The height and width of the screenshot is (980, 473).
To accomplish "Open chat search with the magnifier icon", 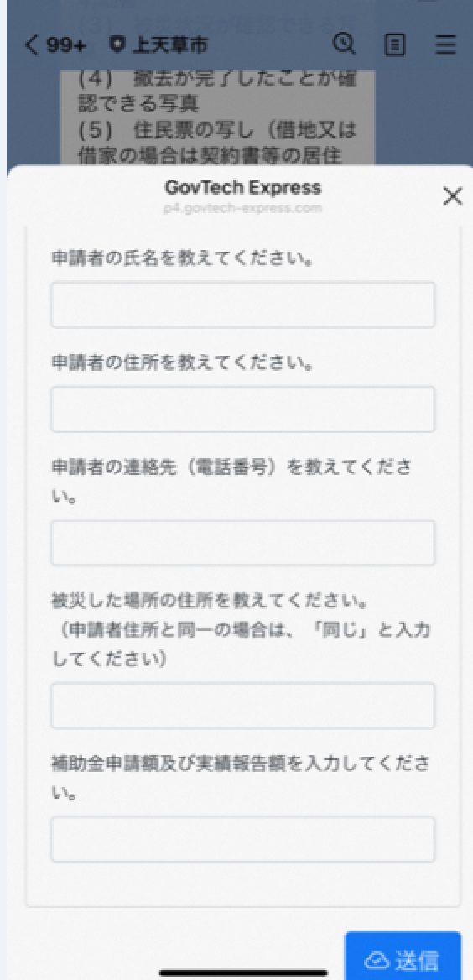I will tap(345, 44).
